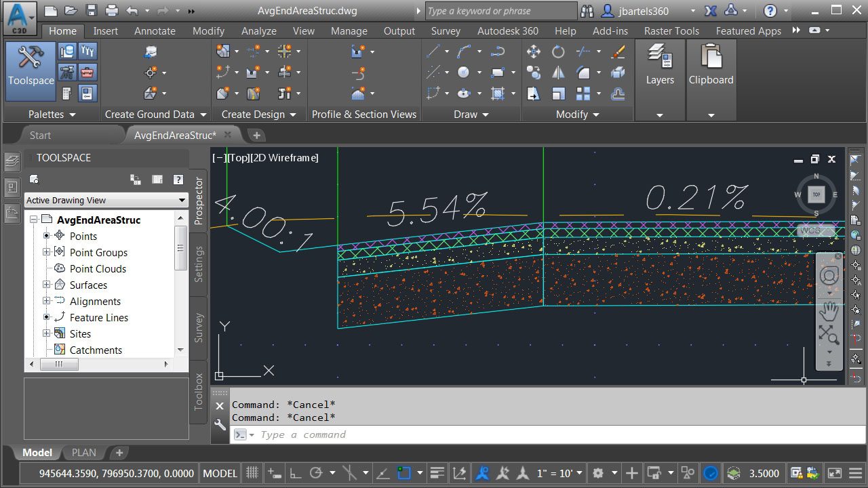Toggle the grid display in status bar
This screenshot has height=488, width=868.
tap(252, 473)
